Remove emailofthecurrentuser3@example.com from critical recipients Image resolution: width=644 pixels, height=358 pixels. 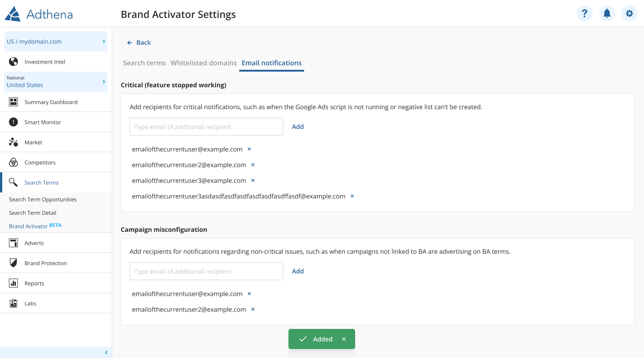pyautogui.click(x=253, y=180)
